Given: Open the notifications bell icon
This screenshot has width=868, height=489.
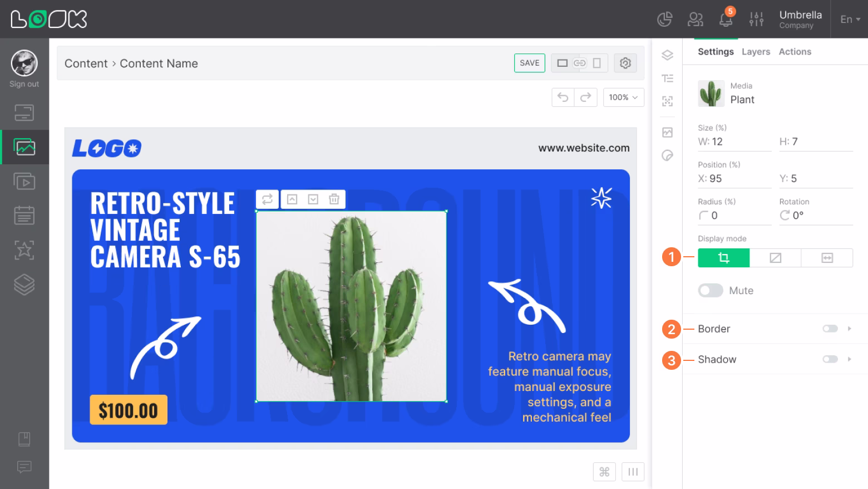Looking at the screenshot, I should coord(725,19).
